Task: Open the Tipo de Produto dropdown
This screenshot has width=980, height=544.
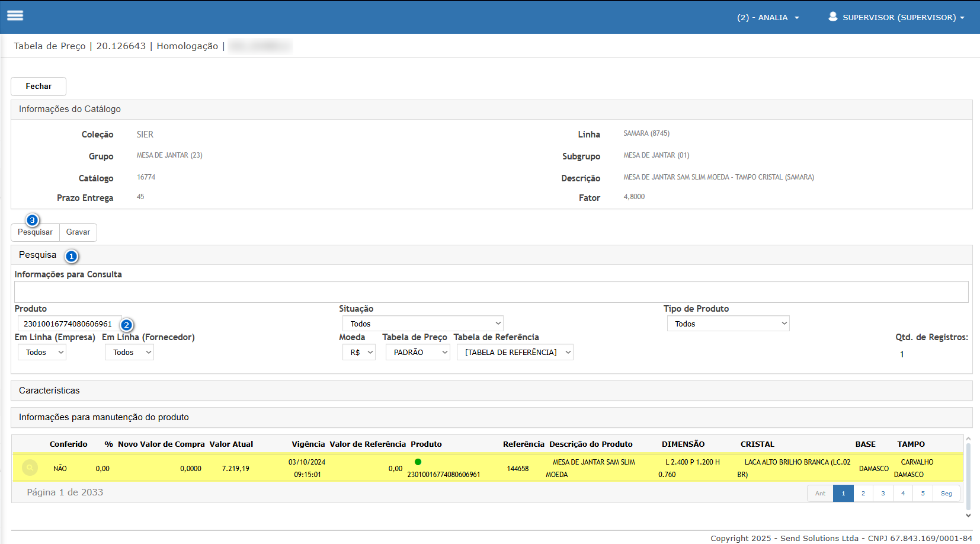Action: coord(728,324)
